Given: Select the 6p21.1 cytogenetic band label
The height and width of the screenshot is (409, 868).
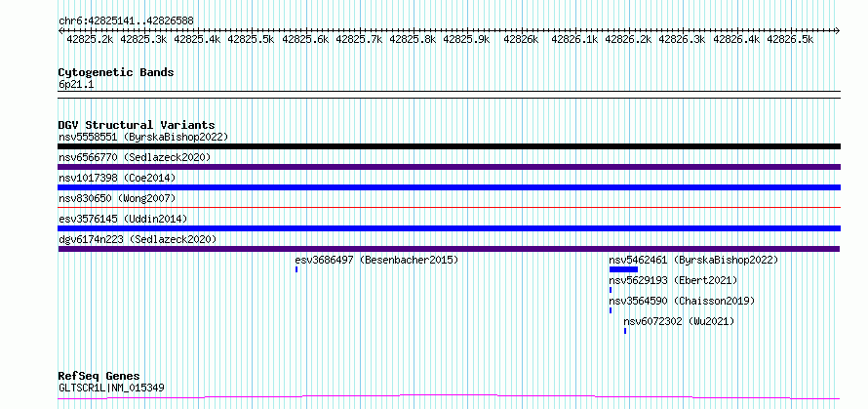Looking at the screenshot, I should [x=76, y=85].
